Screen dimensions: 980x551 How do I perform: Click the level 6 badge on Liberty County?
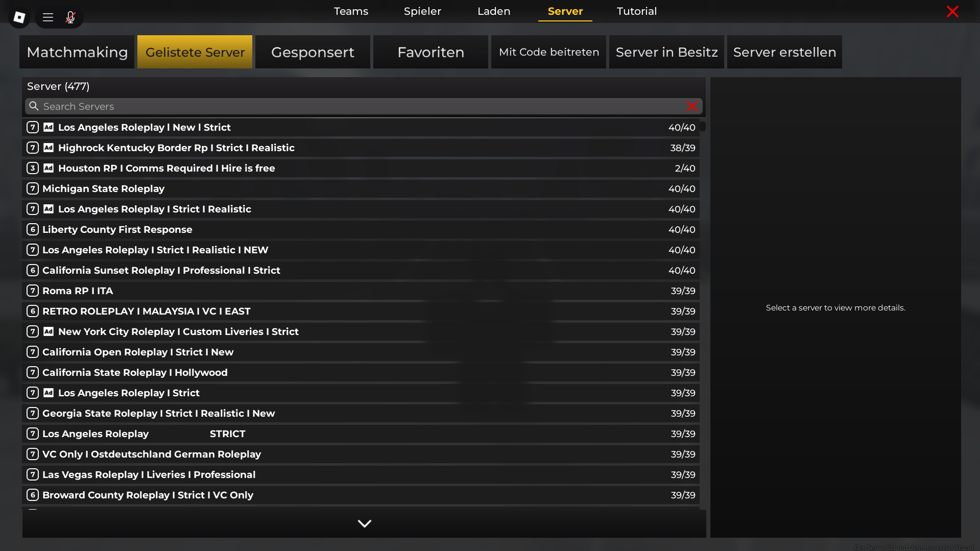coord(33,229)
